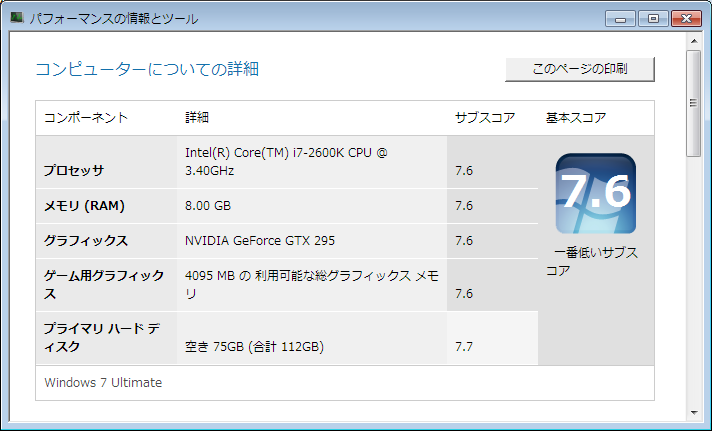Screen dimensions: 712x431
Task: Click the 基本スコア column header
Action: (x=576, y=118)
